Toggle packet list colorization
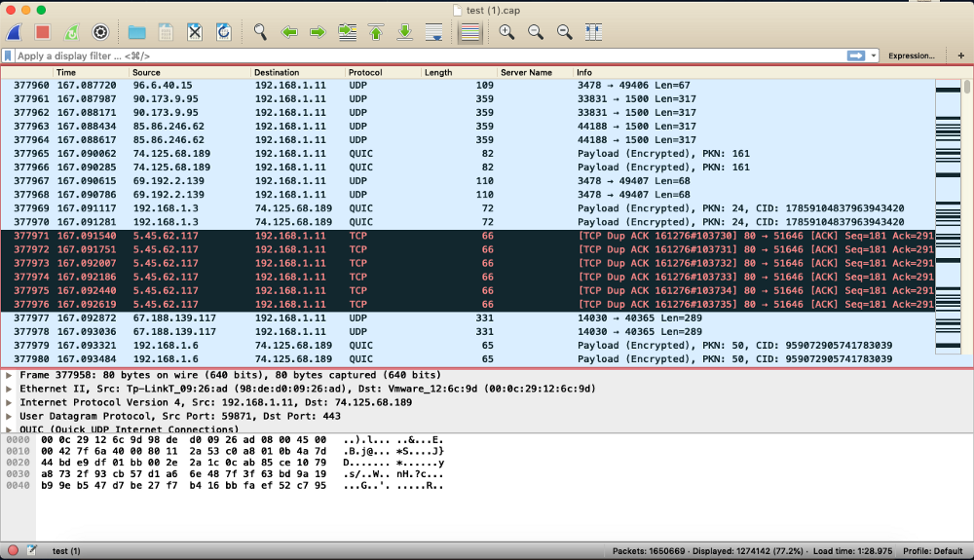 tap(469, 32)
